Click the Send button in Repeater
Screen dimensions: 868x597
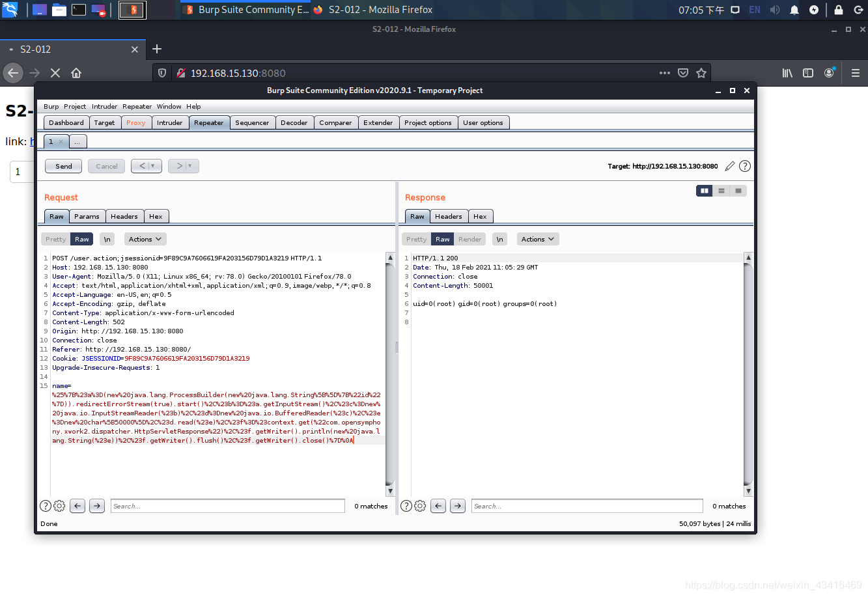(x=63, y=166)
